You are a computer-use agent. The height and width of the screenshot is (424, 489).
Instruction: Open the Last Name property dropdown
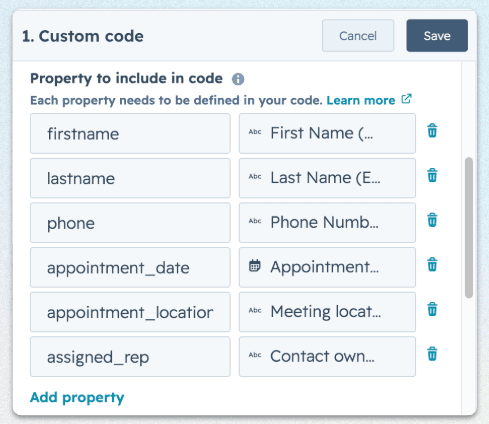(x=327, y=178)
